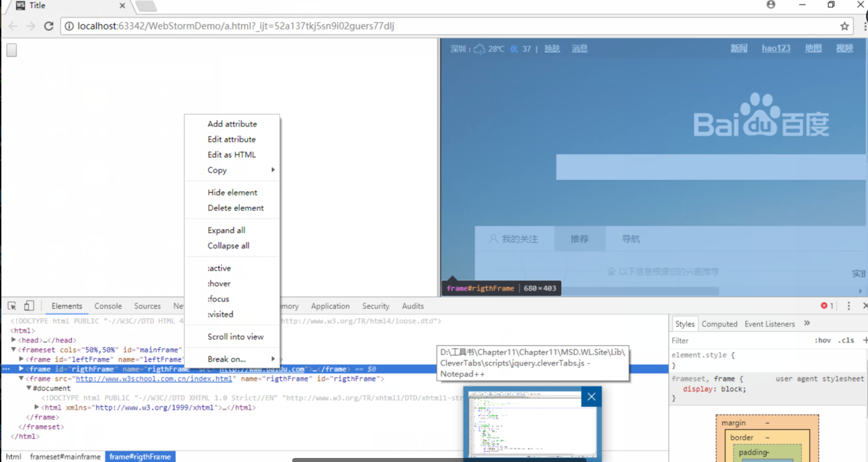Collapse the w3school frame node
The image size is (868, 462).
[x=21, y=378]
